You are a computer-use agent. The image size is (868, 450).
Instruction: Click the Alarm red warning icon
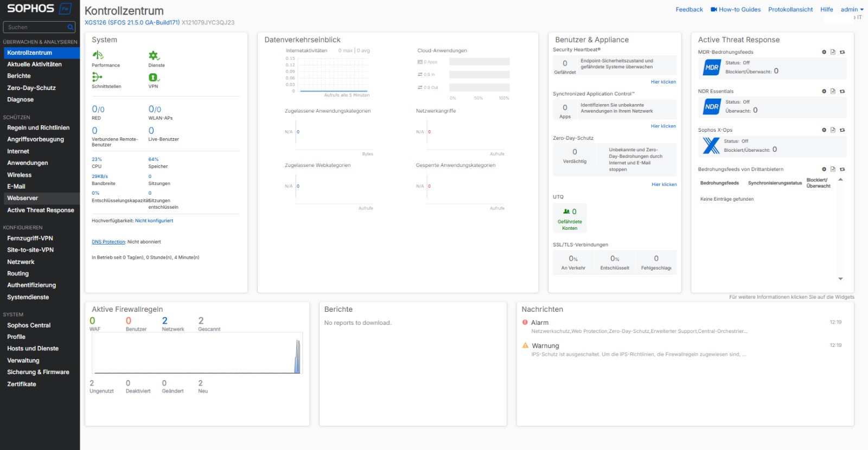[x=525, y=322]
